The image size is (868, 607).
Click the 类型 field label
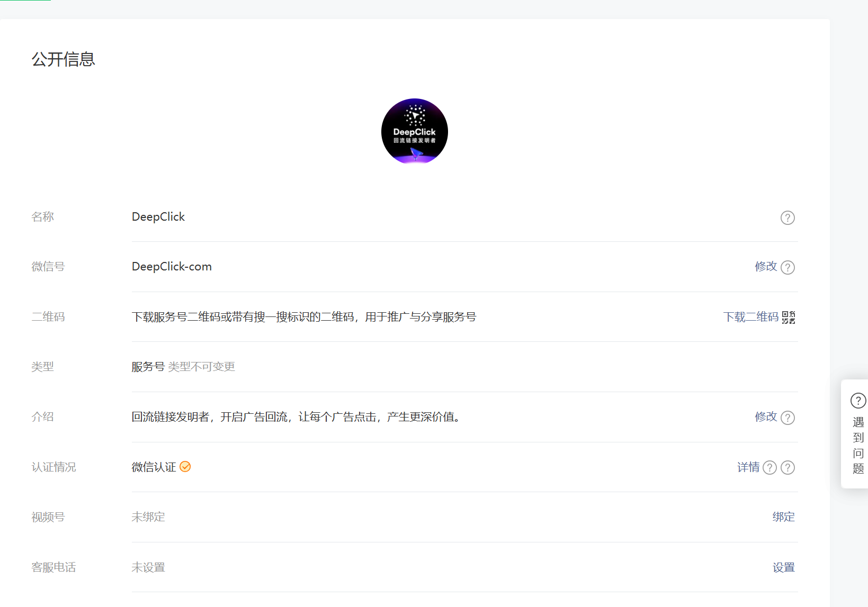click(43, 367)
